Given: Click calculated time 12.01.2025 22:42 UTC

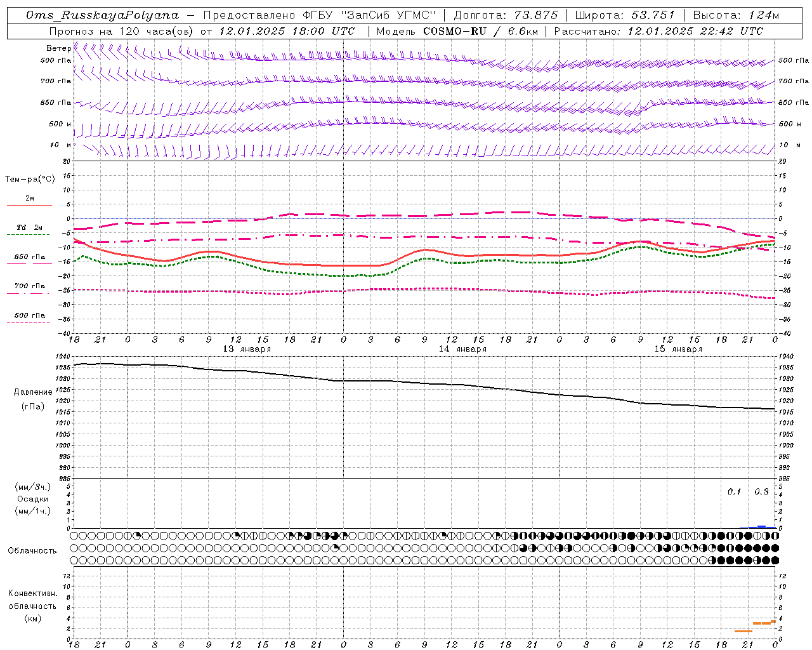Looking at the screenshot, I should click(695, 31).
